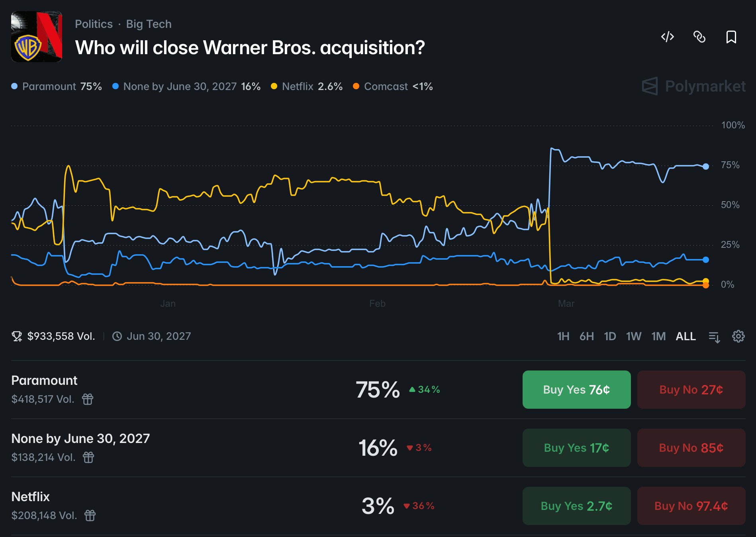Image resolution: width=756 pixels, height=537 pixels.
Task: Open the Big Tech category link
Action: click(149, 24)
